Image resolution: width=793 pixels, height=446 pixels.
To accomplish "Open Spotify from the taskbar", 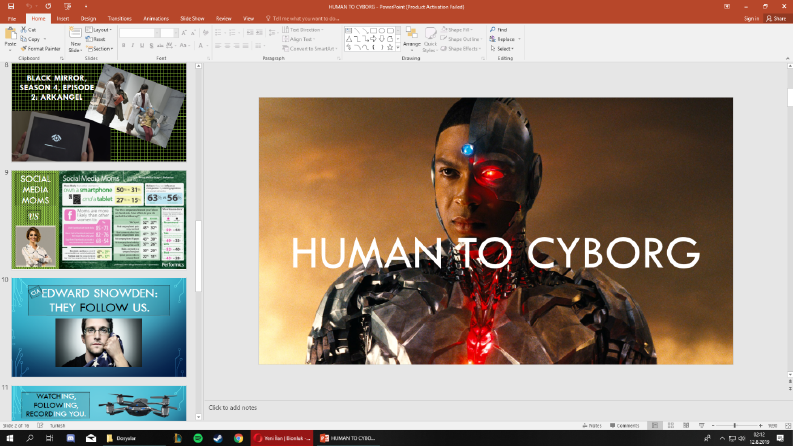I will point(198,438).
